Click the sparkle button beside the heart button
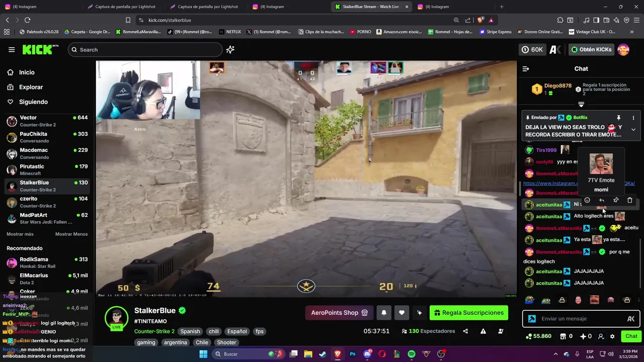The image size is (644, 362). coord(420,313)
